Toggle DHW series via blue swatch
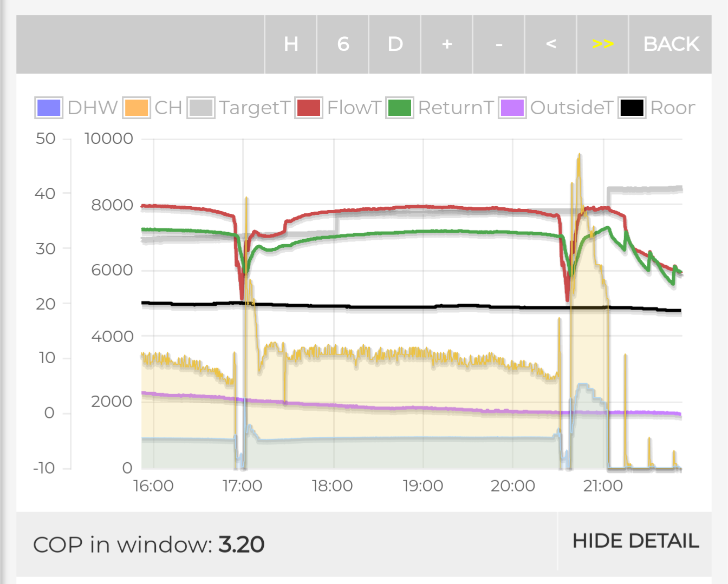This screenshot has width=728, height=584. 48,108
